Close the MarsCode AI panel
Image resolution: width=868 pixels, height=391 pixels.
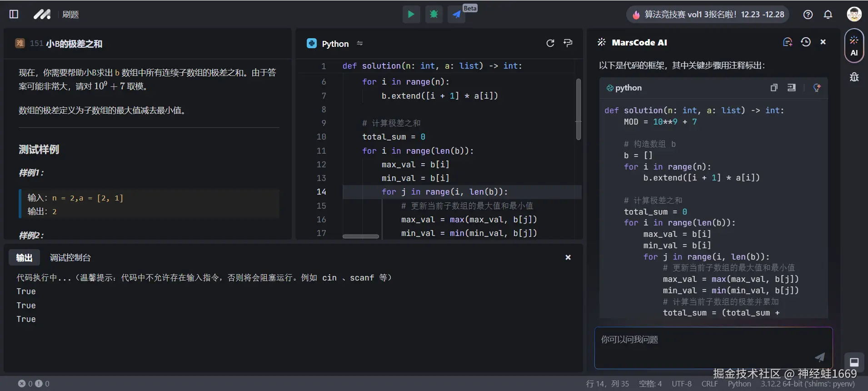click(823, 42)
